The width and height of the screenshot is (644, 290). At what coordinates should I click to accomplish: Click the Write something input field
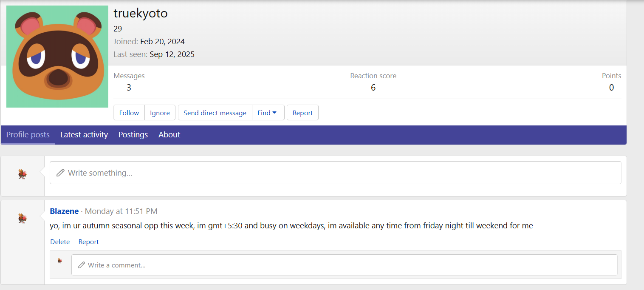pos(336,173)
